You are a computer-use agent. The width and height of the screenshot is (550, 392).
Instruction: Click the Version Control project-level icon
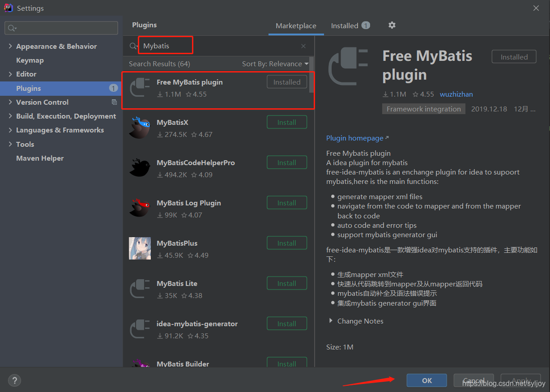click(114, 102)
